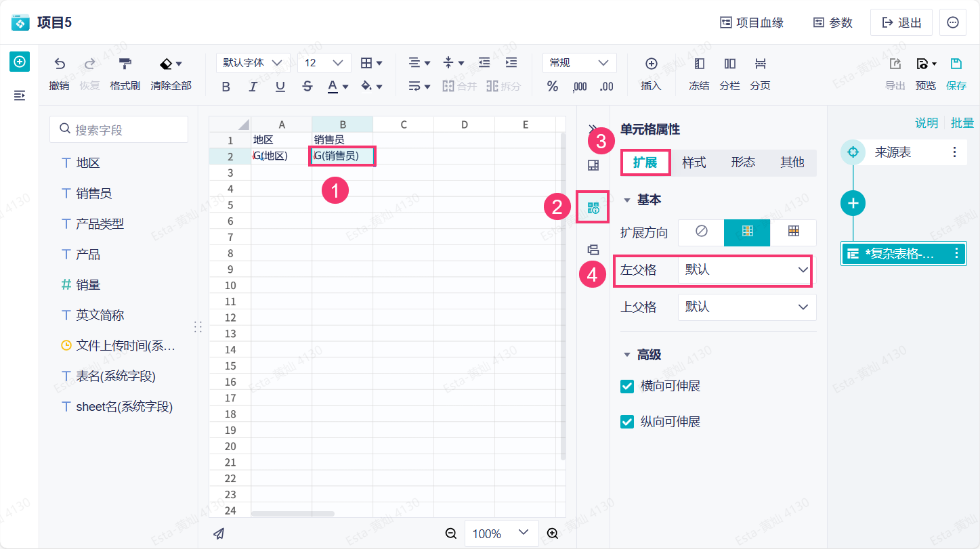Open the font family dropdown (默认字体)
This screenshot has width=980, height=549.
pyautogui.click(x=253, y=62)
